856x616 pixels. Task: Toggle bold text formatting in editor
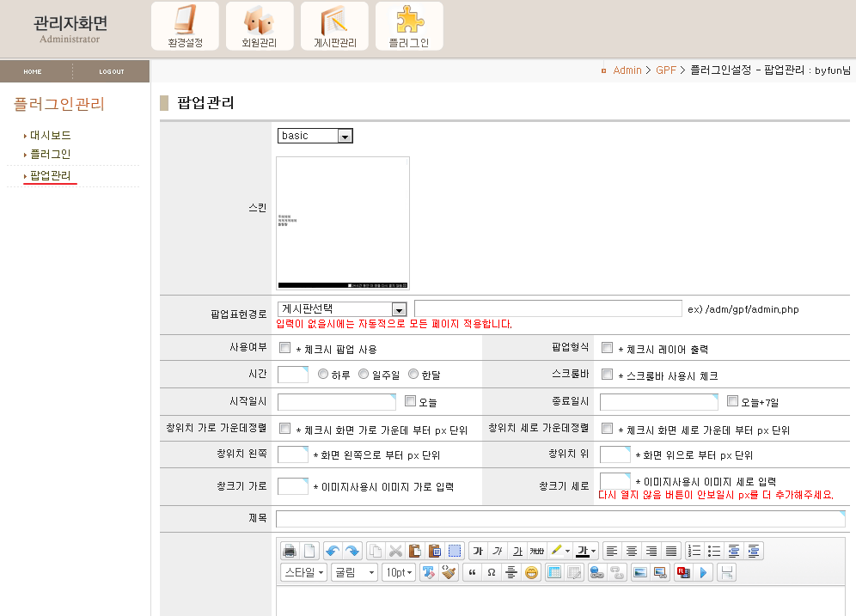click(478, 551)
